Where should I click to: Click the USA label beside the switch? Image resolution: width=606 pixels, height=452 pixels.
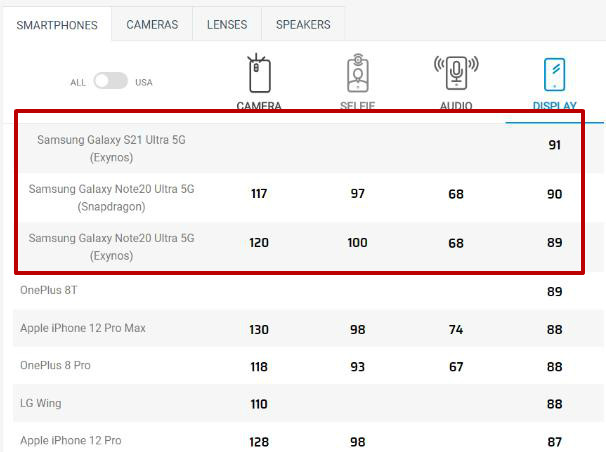144,82
